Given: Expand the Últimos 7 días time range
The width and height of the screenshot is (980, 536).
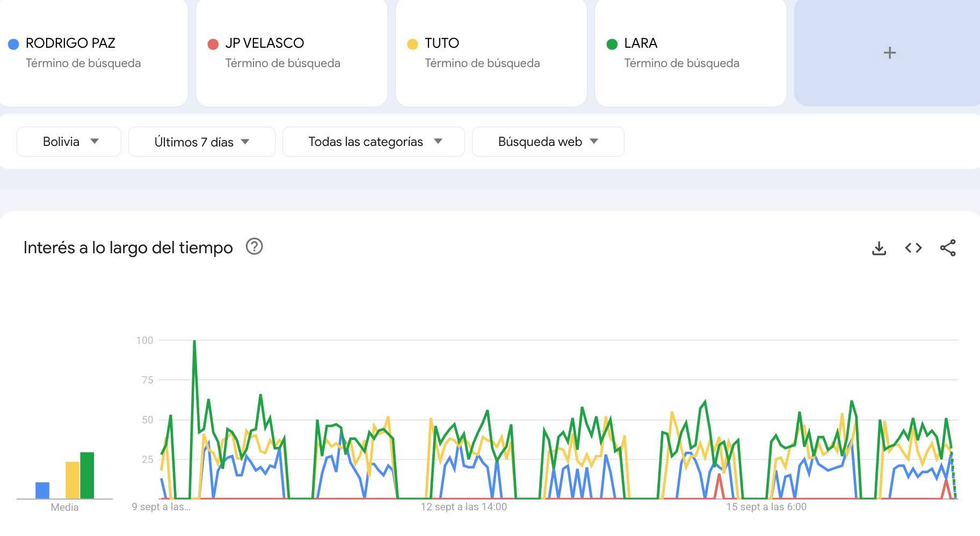Looking at the screenshot, I should (x=201, y=142).
